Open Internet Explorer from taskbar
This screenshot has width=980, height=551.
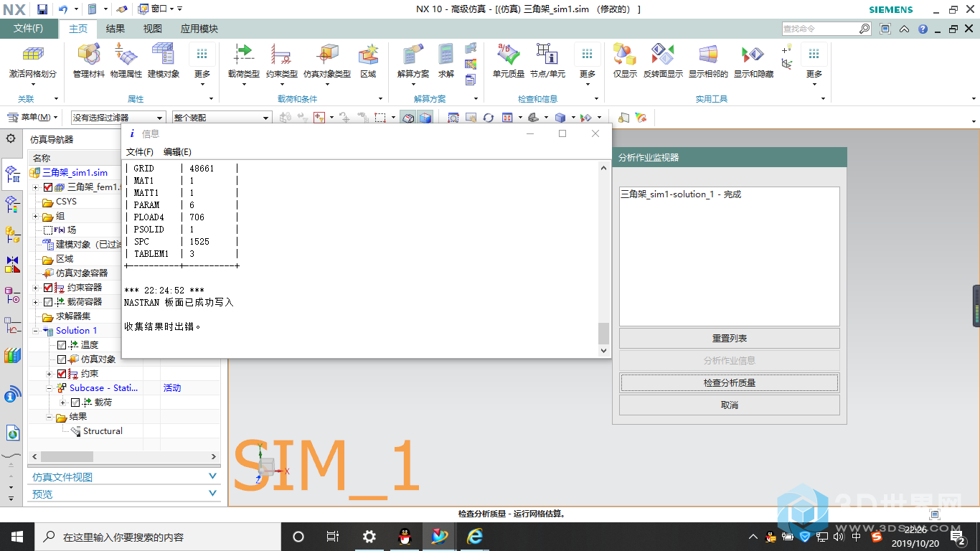pyautogui.click(x=475, y=537)
